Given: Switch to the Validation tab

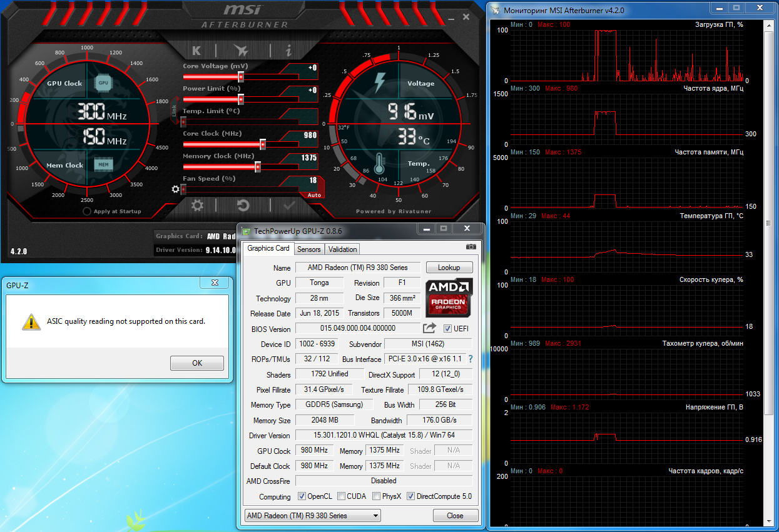Looking at the screenshot, I should point(342,249).
